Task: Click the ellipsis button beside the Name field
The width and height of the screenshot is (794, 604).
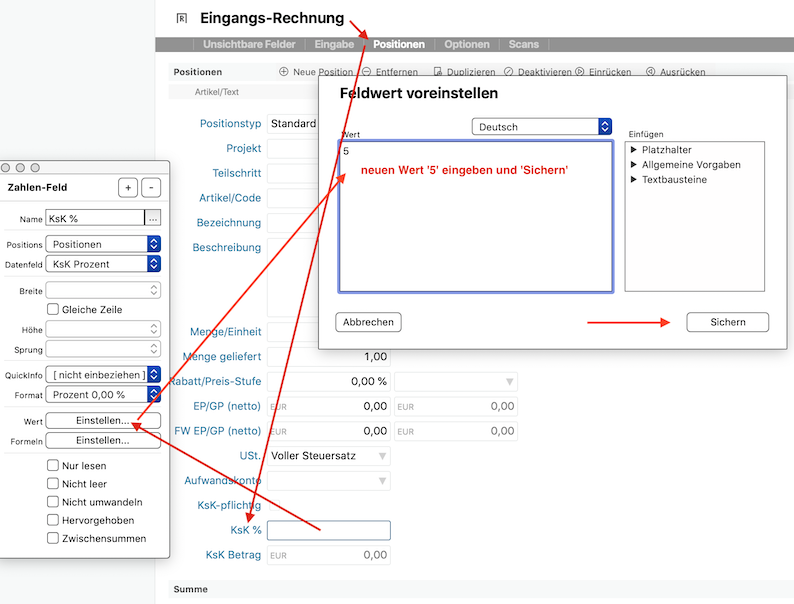Action: click(153, 218)
